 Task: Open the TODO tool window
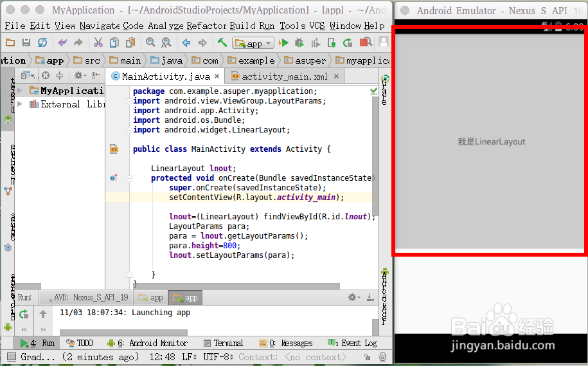[x=79, y=343]
